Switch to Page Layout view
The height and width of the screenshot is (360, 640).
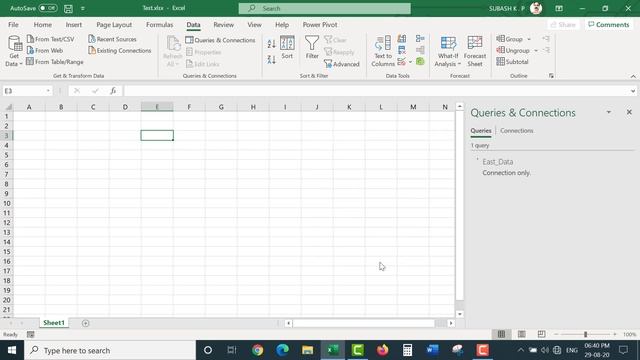coord(521,334)
